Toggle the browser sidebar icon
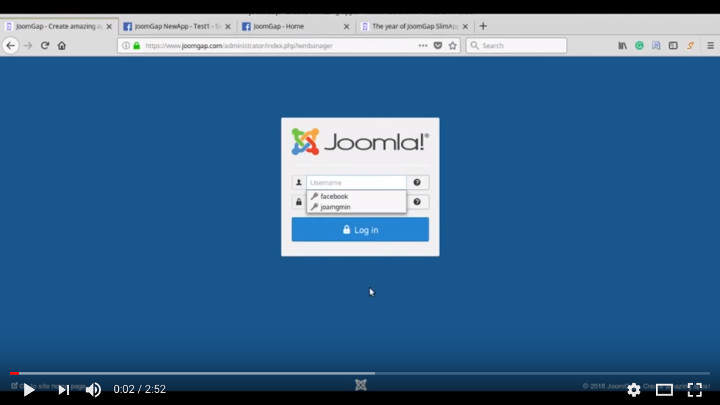 click(673, 45)
